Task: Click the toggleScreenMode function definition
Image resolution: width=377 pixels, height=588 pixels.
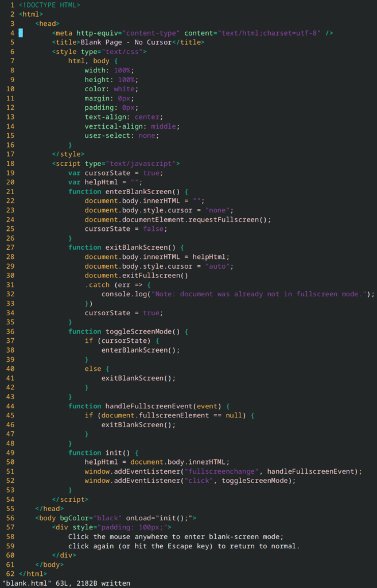Action: pos(128,332)
